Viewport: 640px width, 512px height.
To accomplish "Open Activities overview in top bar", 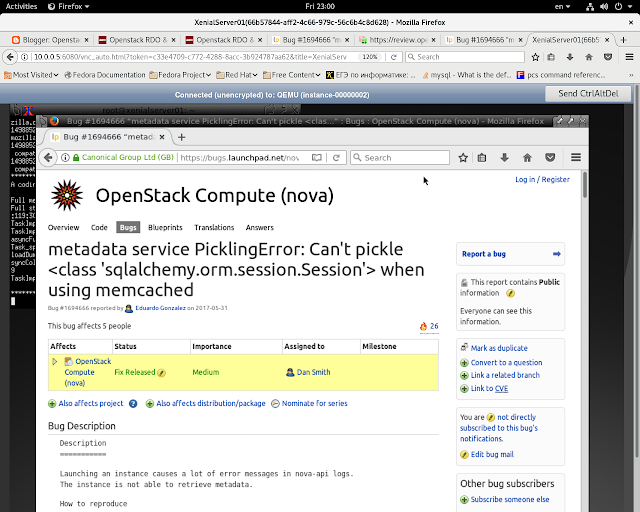I will pos(21,7).
